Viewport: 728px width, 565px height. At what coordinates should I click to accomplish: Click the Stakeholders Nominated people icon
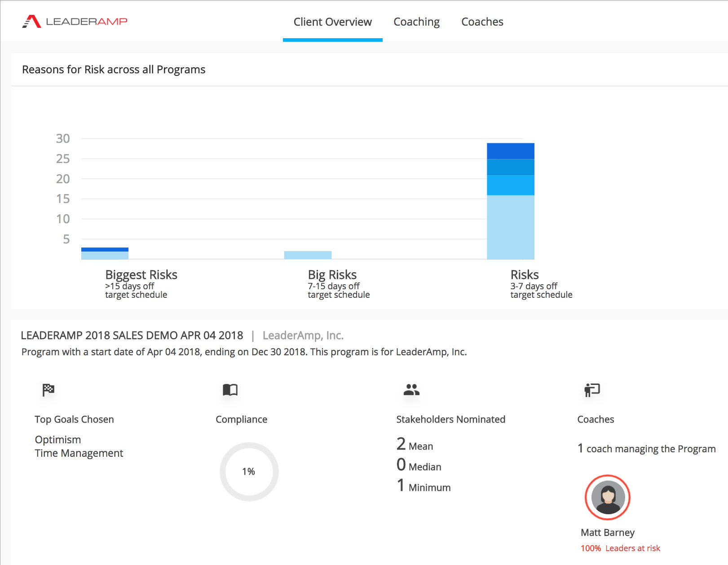(x=411, y=390)
